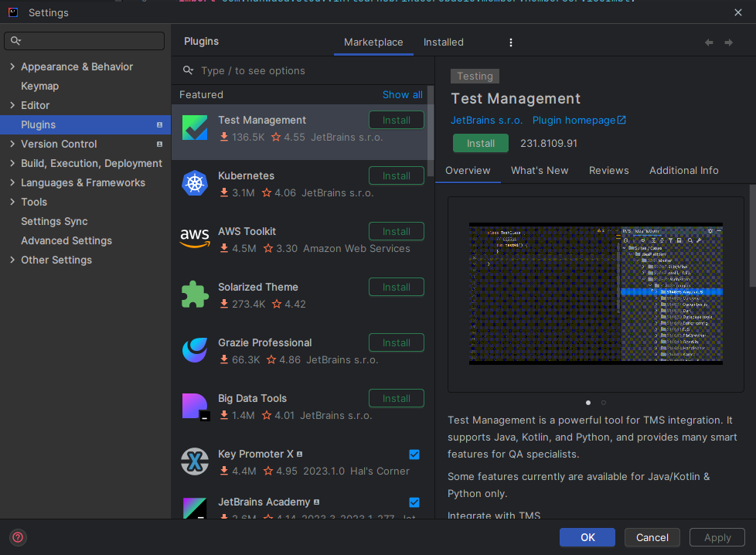Open the Additional Info tab
Image resolution: width=756 pixels, height=555 pixels.
[683, 171]
